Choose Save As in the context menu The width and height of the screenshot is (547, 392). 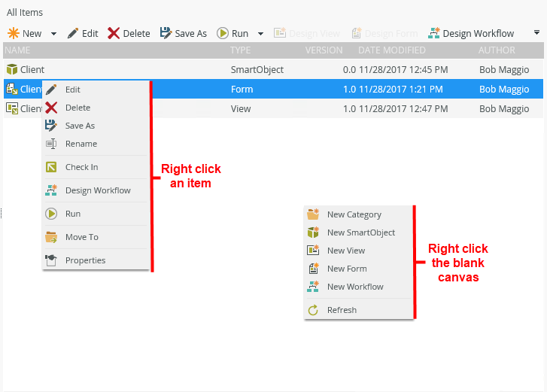96,126
